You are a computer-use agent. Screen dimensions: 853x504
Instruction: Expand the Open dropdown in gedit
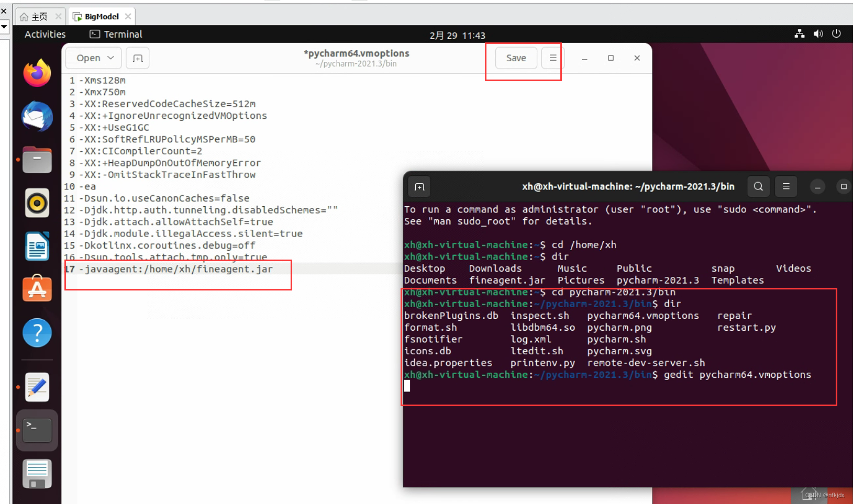point(94,58)
